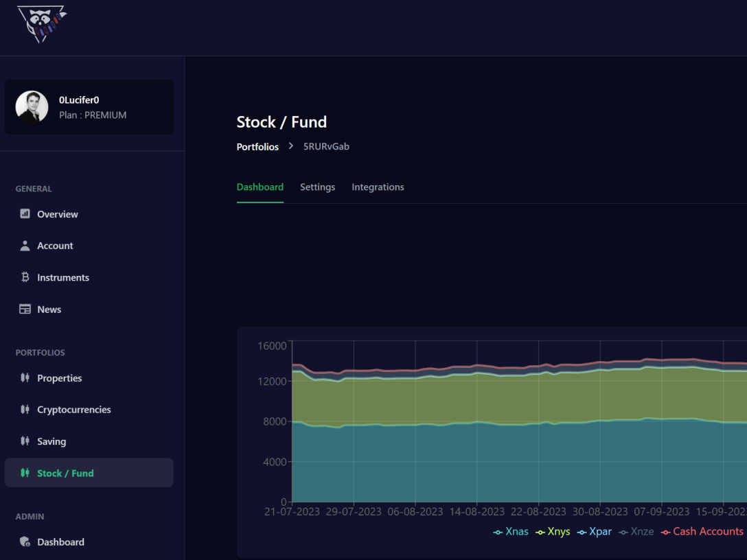Click the 5RURvGab breadcrumb item
The width and height of the screenshot is (747, 560).
coord(326,147)
